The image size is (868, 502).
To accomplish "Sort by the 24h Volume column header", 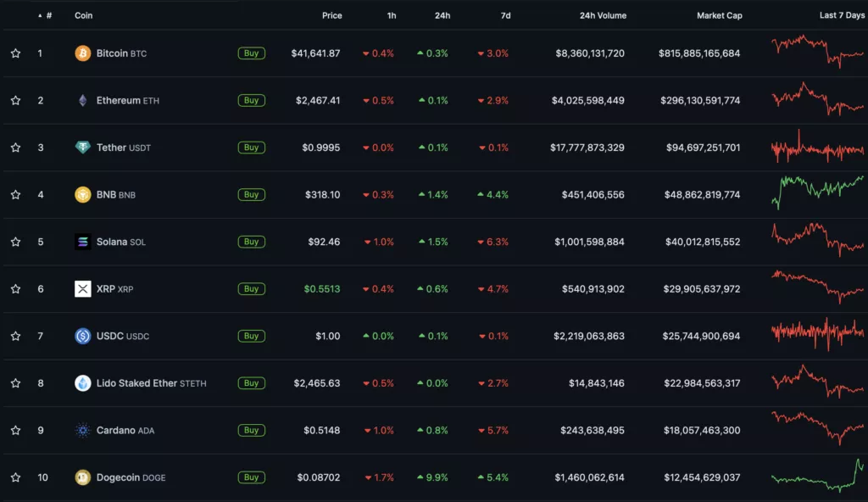I will [603, 15].
